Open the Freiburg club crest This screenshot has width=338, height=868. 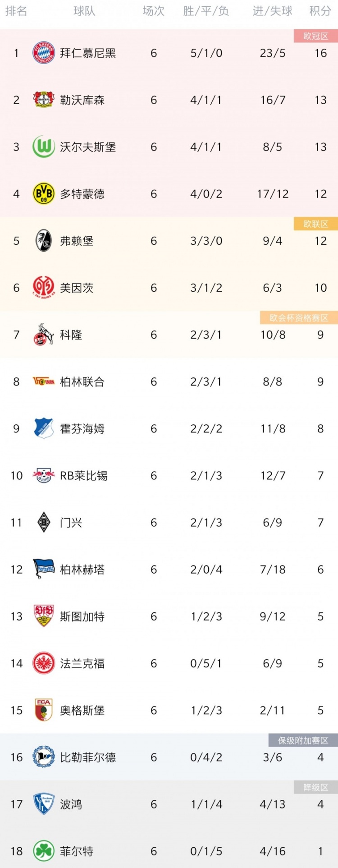[x=44, y=241]
